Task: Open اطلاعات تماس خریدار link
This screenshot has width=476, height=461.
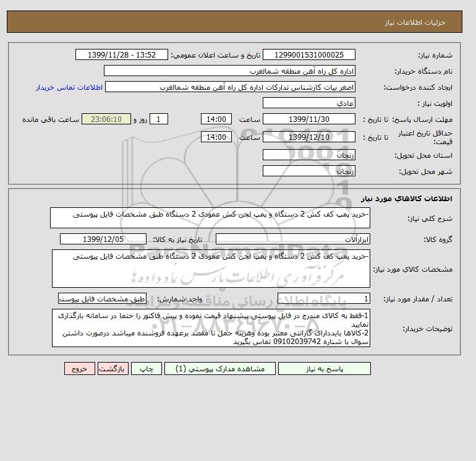Action: point(69,87)
